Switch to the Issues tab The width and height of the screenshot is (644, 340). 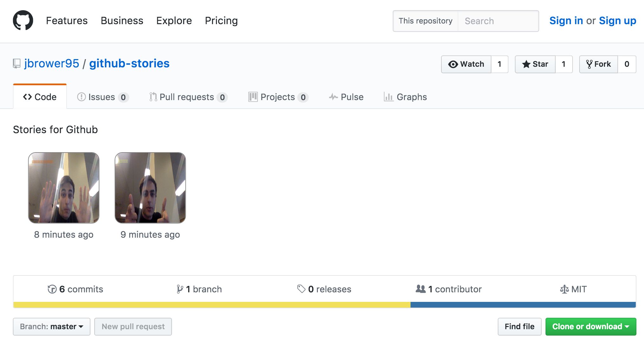click(103, 97)
